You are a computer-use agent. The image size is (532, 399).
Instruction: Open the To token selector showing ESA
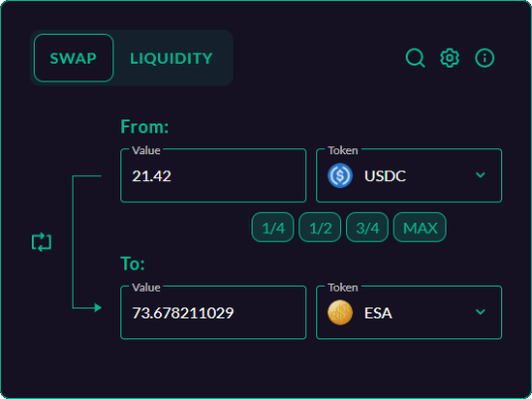coord(409,312)
